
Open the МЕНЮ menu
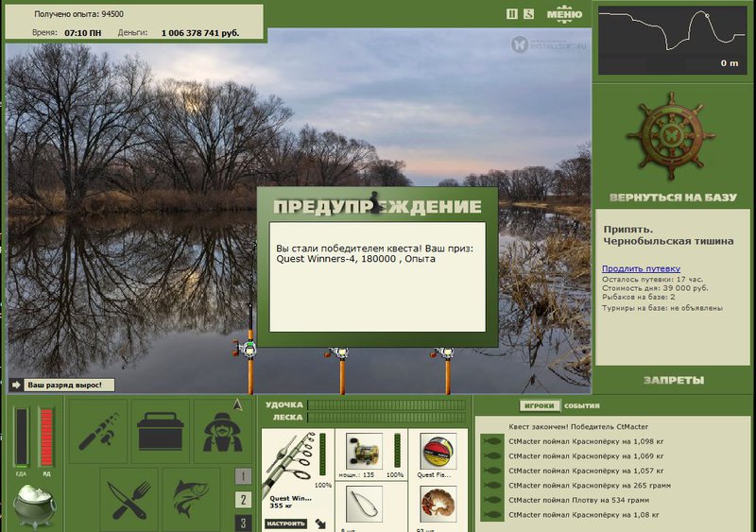coord(564,14)
